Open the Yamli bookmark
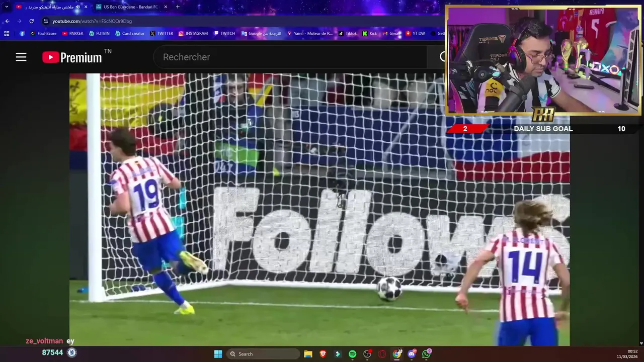The image size is (644, 362). click(310, 34)
